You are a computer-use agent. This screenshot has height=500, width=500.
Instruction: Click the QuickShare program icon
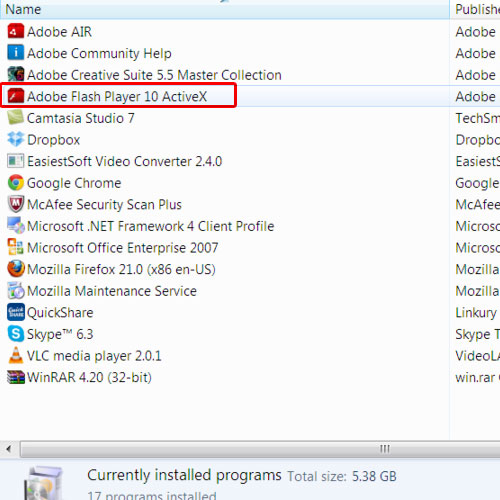16,312
